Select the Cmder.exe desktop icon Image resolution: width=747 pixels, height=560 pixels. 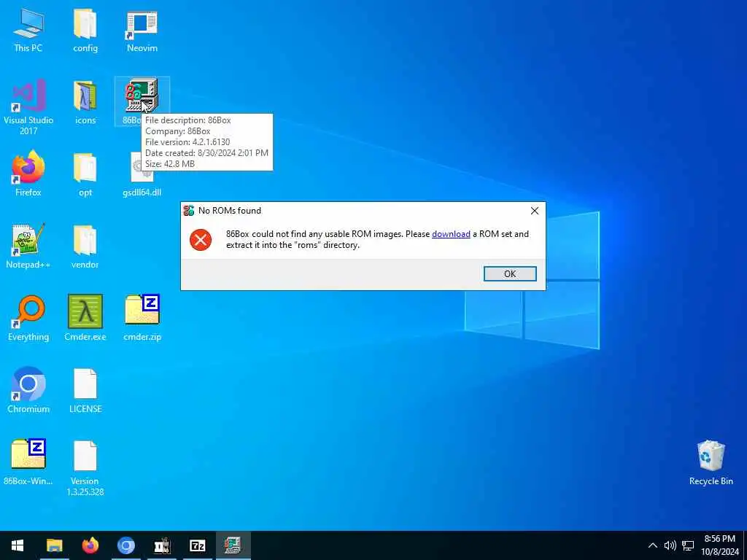85,318
